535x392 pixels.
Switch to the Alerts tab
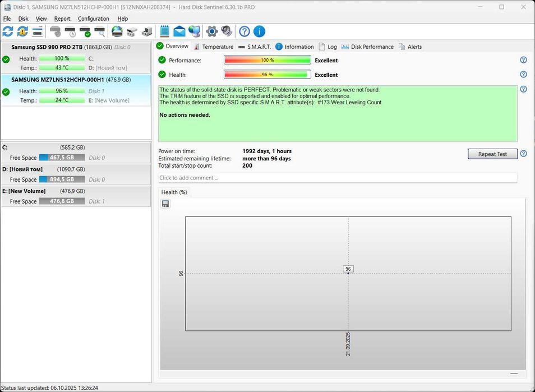tap(410, 47)
